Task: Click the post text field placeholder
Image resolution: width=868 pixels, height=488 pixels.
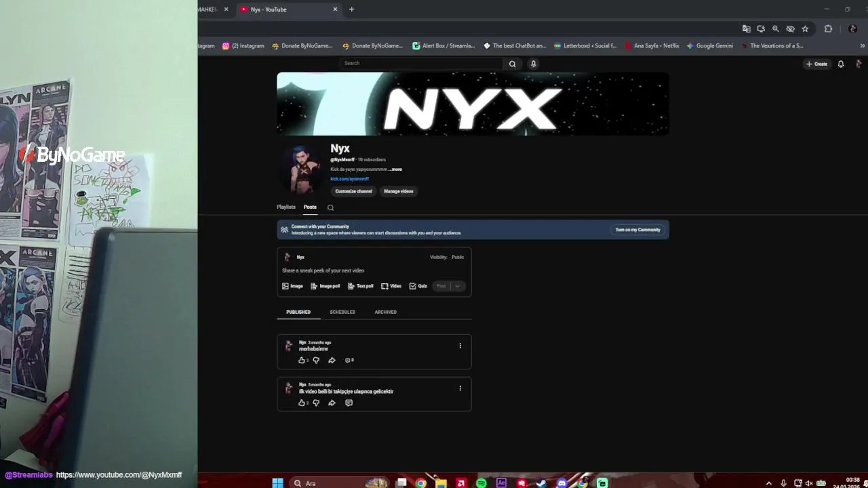Action: pyautogui.click(x=323, y=270)
